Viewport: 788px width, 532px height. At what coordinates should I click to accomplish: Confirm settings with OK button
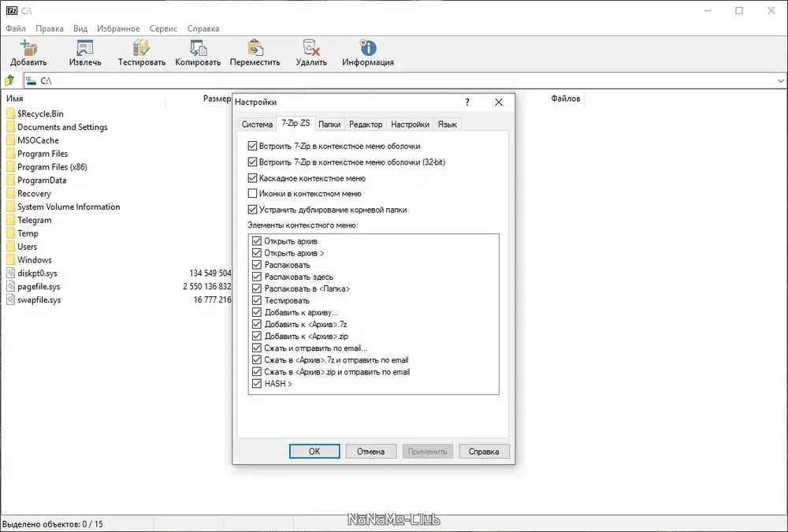314,452
